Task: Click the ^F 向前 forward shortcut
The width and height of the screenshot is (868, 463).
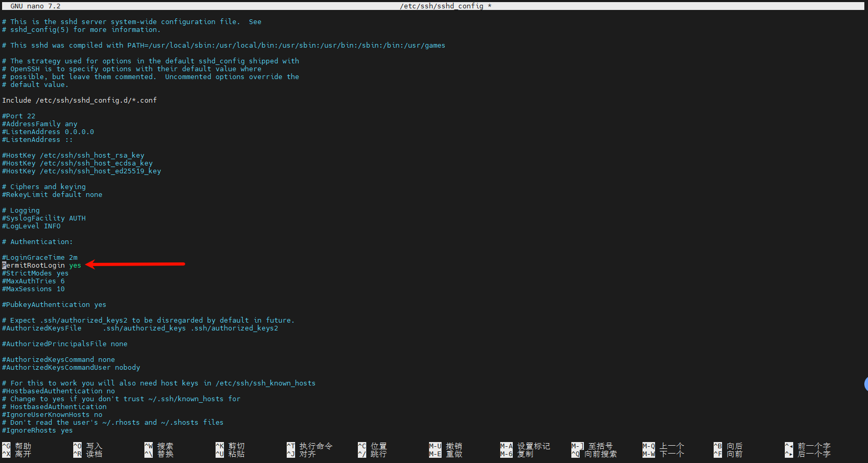Action: pyautogui.click(x=728, y=454)
